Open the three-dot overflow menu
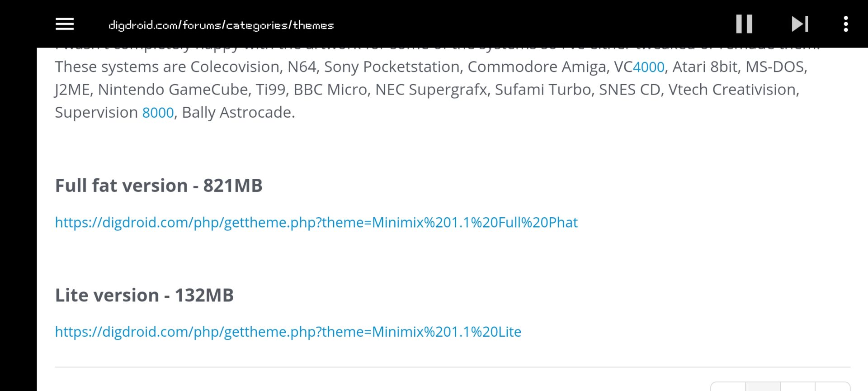The height and width of the screenshot is (391, 868). point(845,24)
